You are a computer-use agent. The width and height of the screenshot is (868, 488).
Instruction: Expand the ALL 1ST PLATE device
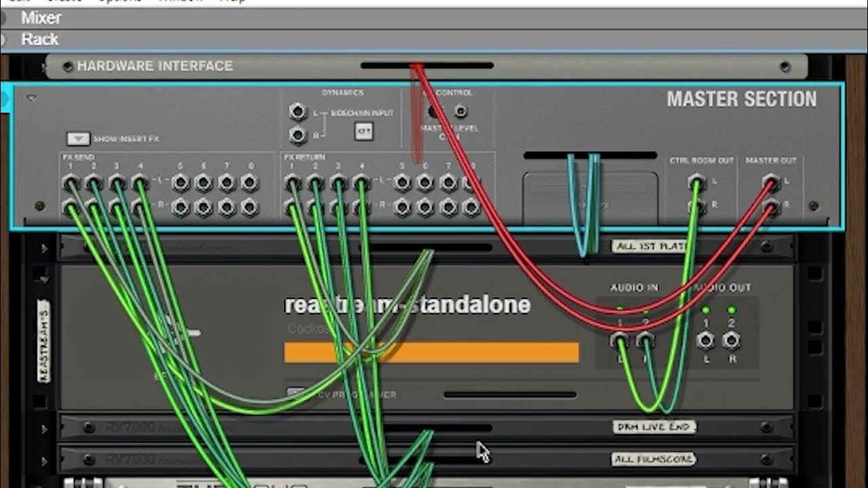45,248
